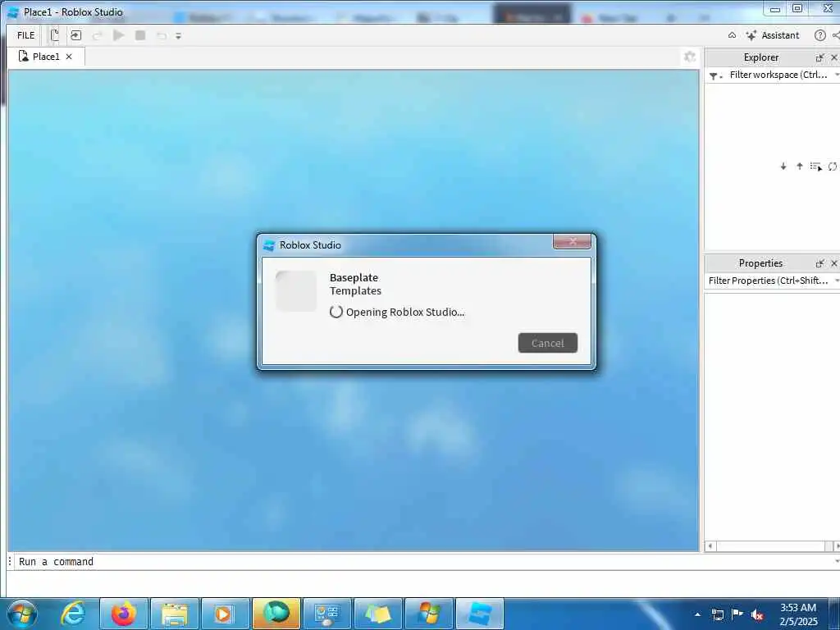Open Filter workspace history dropdown arrow
Image resolution: width=840 pixels, height=630 pixels.
tap(836, 75)
